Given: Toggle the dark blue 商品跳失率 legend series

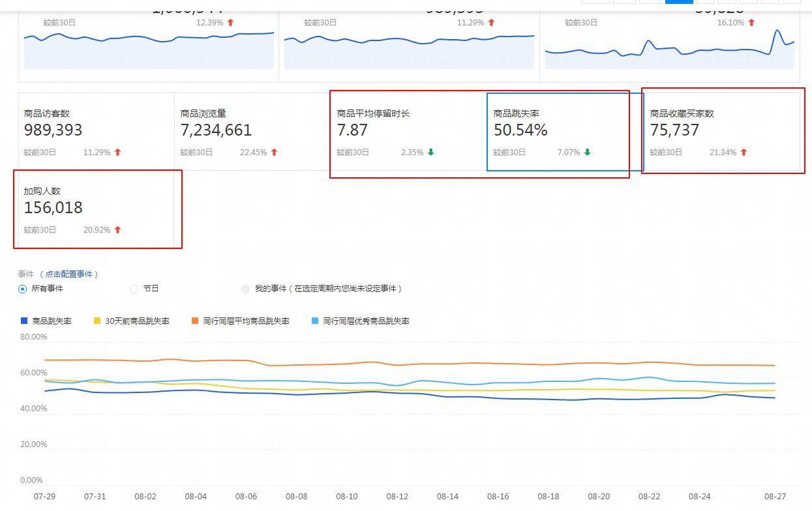Looking at the screenshot, I should (x=46, y=321).
